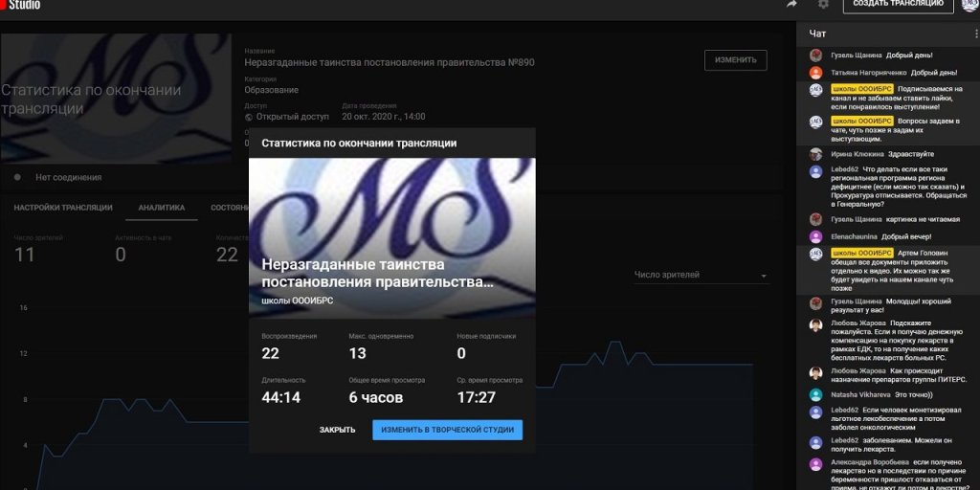The width and height of the screenshot is (980, 490).
Task: Expand the Число зрителей chart dropdown
Action: point(764,276)
